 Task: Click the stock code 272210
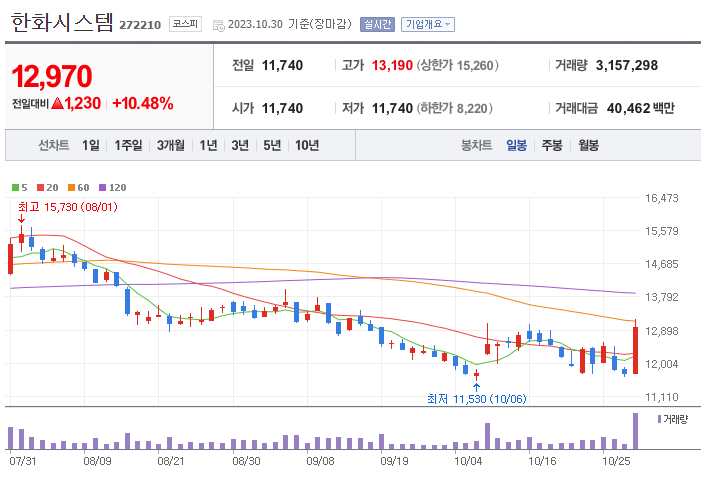(140, 25)
